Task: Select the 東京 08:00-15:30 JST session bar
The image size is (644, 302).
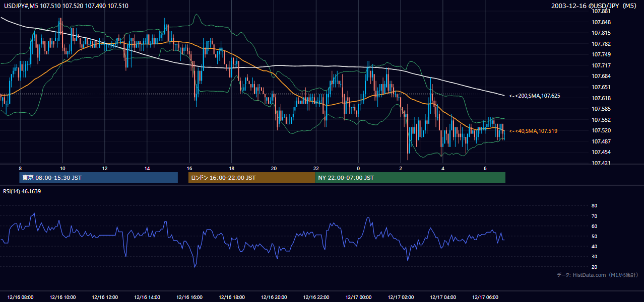Action: pyautogui.click(x=99, y=178)
